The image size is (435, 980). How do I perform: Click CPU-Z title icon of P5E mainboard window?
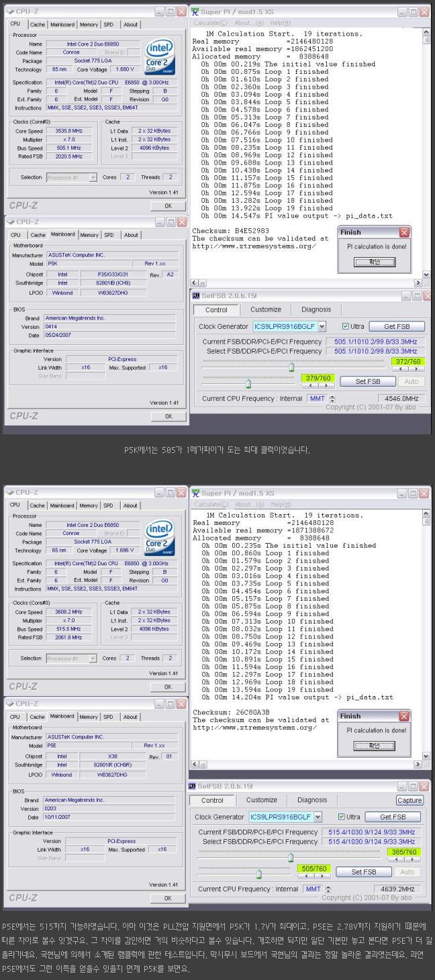pyautogui.click(x=9, y=703)
